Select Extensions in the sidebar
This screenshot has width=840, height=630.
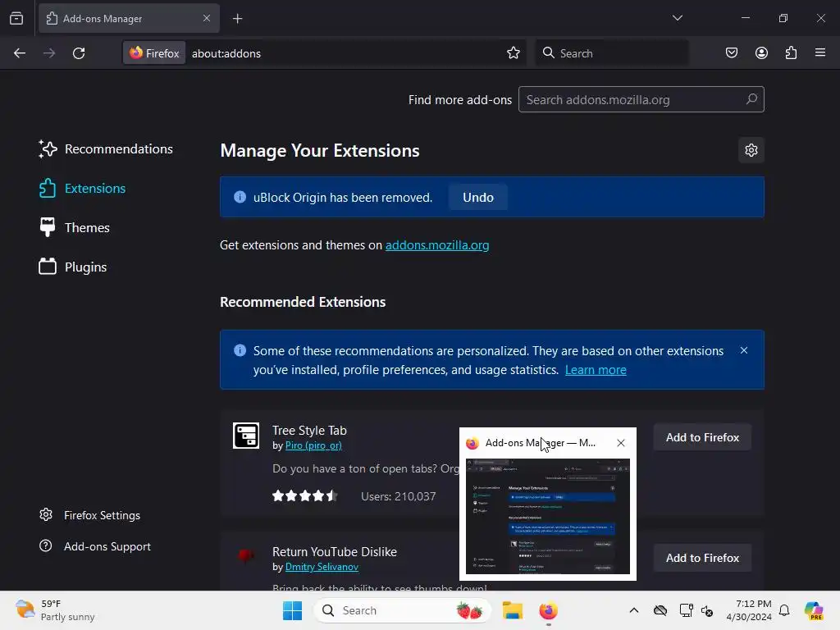[83, 189]
